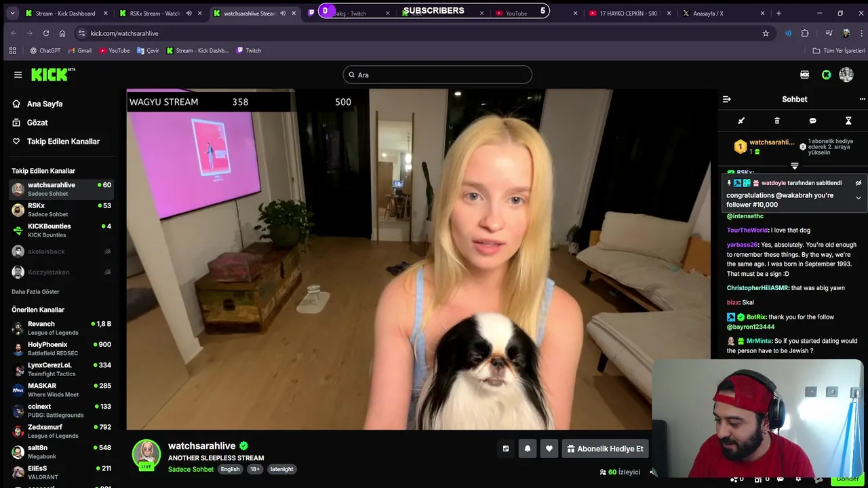Switch to Stream - Kick Dashboard tab
This screenshot has width=868, height=488.
tap(65, 13)
